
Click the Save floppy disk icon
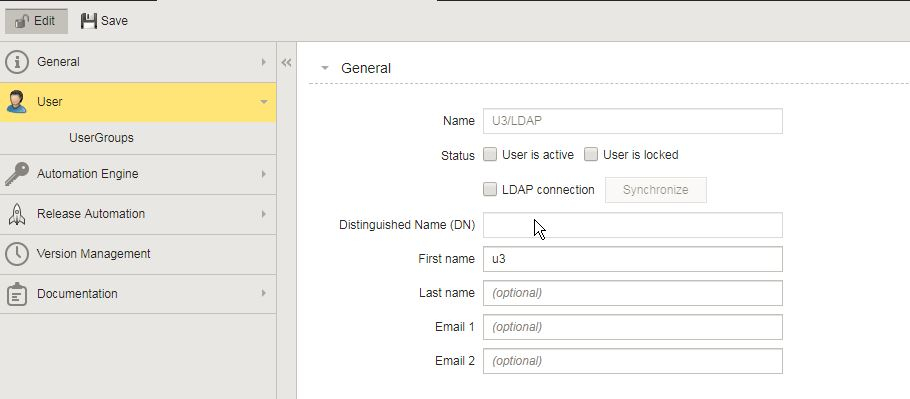pyautogui.click(x=88, y=21)
